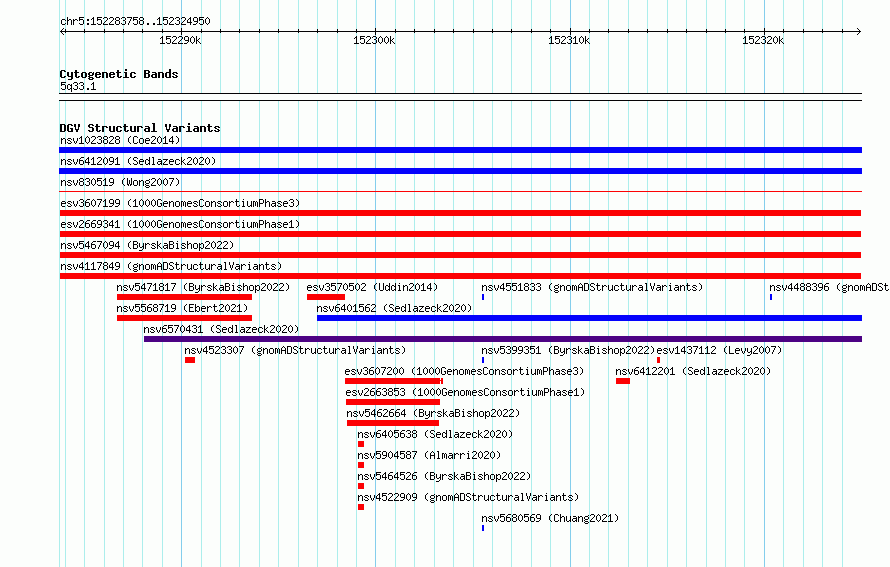Click the small red block under nsv4523307
Viewport: 890px width, 567px height.
click(x=190, y=360)
